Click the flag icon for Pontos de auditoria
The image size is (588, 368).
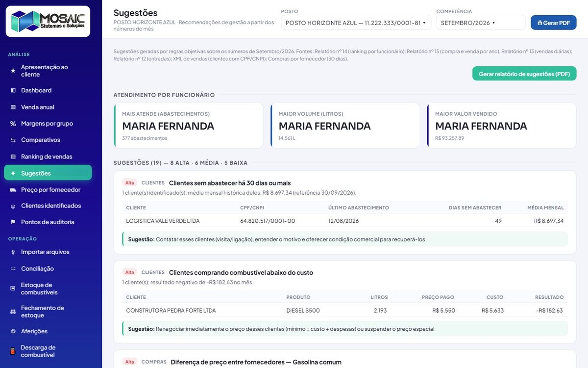[13, 222]
